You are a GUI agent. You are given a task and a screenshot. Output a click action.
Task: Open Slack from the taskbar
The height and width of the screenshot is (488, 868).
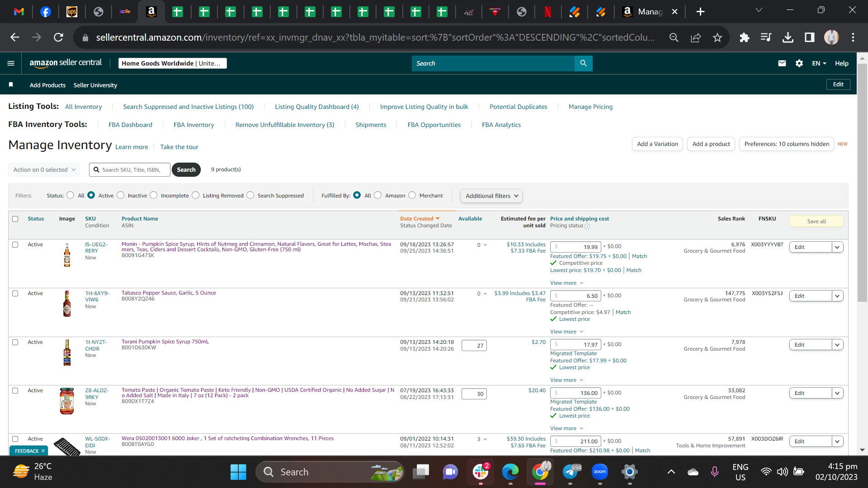tap(480, 472)
